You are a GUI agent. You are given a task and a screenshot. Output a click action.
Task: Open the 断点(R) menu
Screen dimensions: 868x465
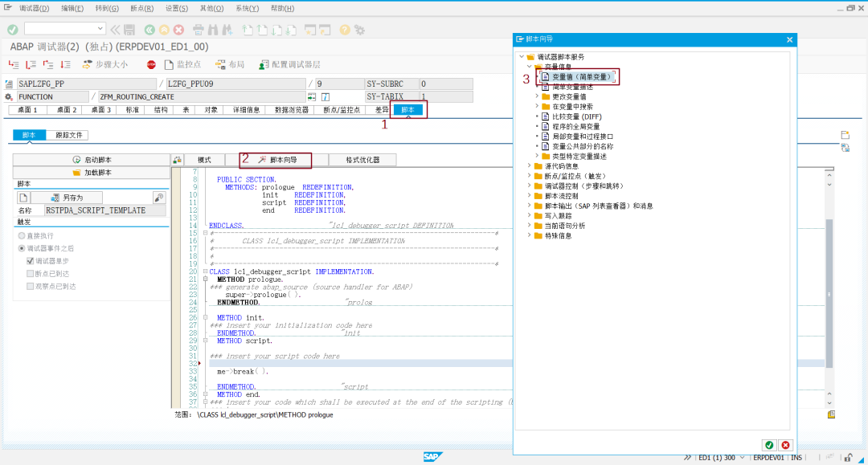tap(141, 8)
